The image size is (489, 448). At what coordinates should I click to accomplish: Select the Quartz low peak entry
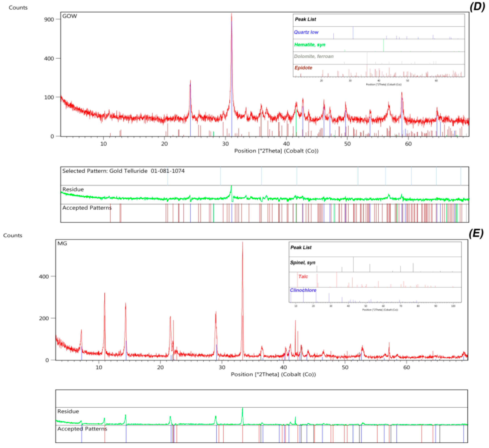[306, 32]
